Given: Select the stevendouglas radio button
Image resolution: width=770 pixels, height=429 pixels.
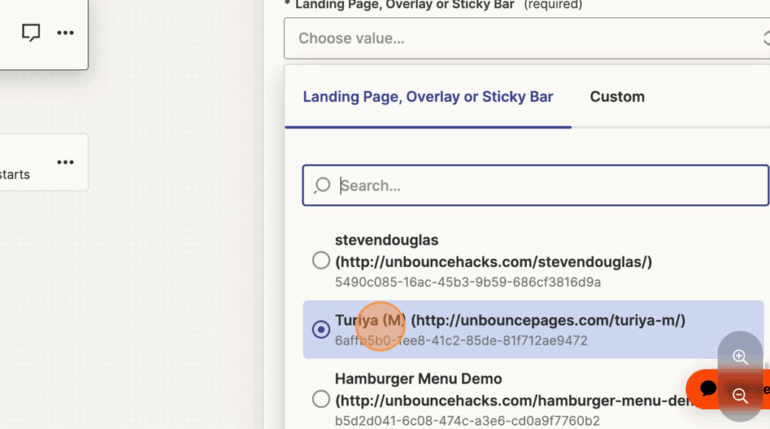Looking at the screenshot, I should click(x=321, y=260).
